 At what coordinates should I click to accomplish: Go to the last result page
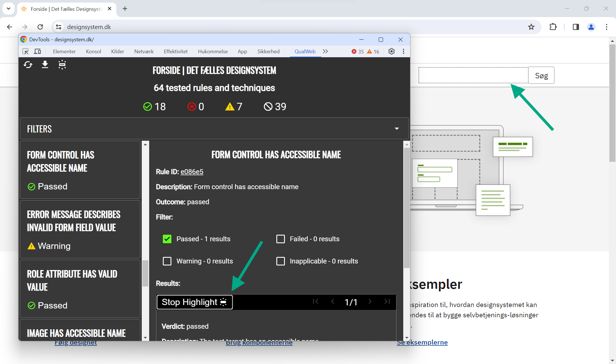point(387,301)
